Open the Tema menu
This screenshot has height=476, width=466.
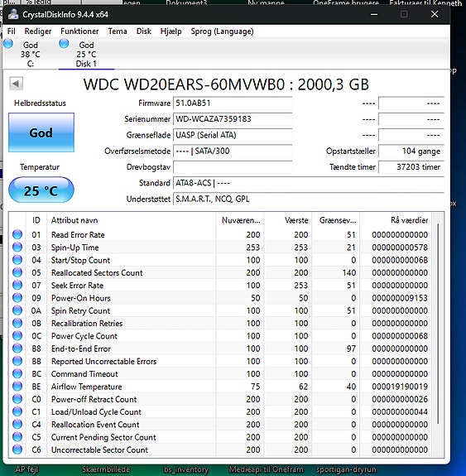pos(118,31)
